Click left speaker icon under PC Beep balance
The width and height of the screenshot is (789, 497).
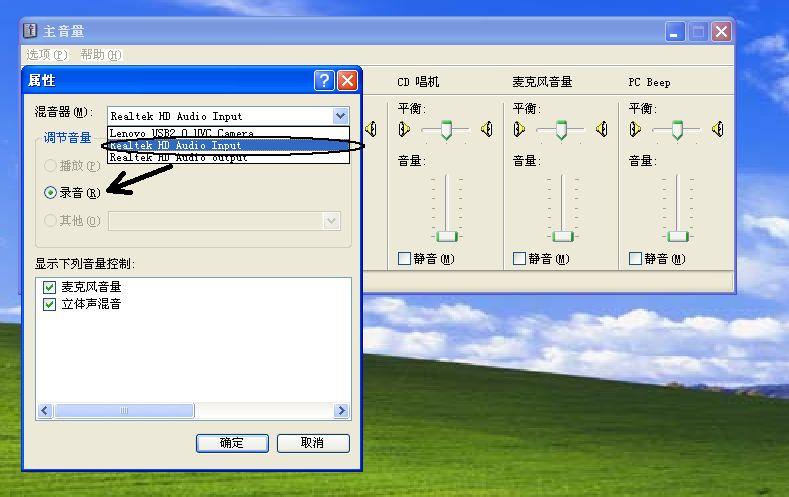(635, 129)
